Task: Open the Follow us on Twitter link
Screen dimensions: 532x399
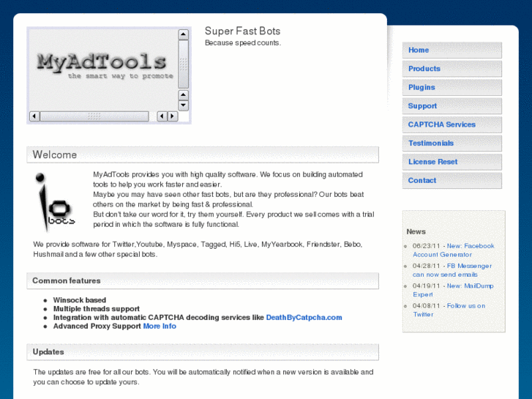Action: coord(449,310)
